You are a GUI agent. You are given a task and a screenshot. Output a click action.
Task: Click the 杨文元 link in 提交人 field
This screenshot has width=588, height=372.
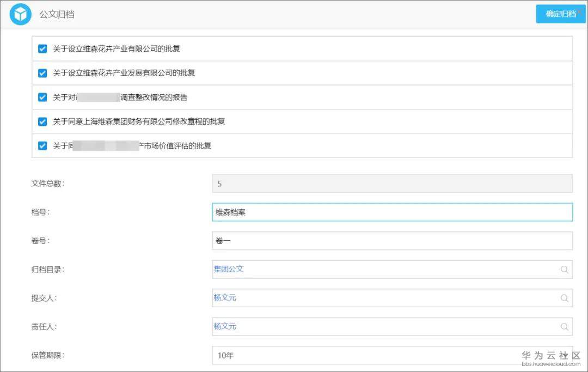225,298
